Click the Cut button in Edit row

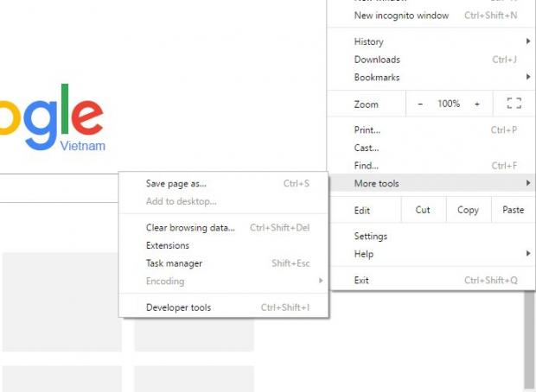pos(423,210)
